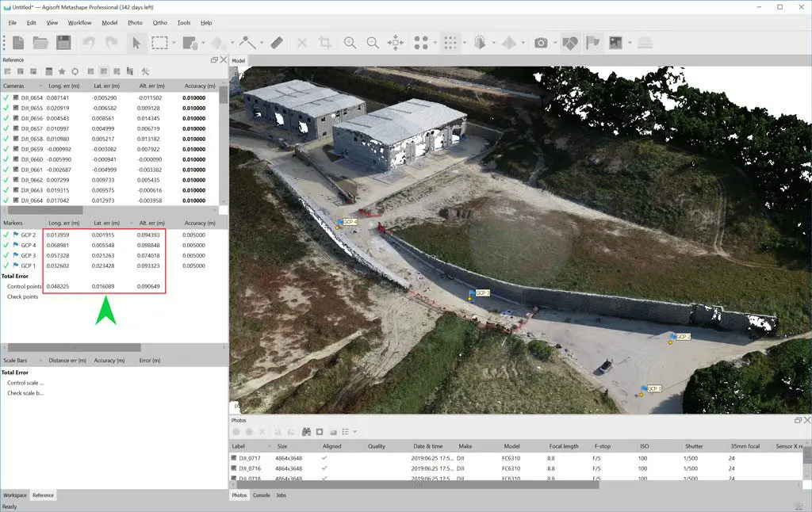
Task: Uncheck the GCP 2 marker checkbox
Action: 6,235
